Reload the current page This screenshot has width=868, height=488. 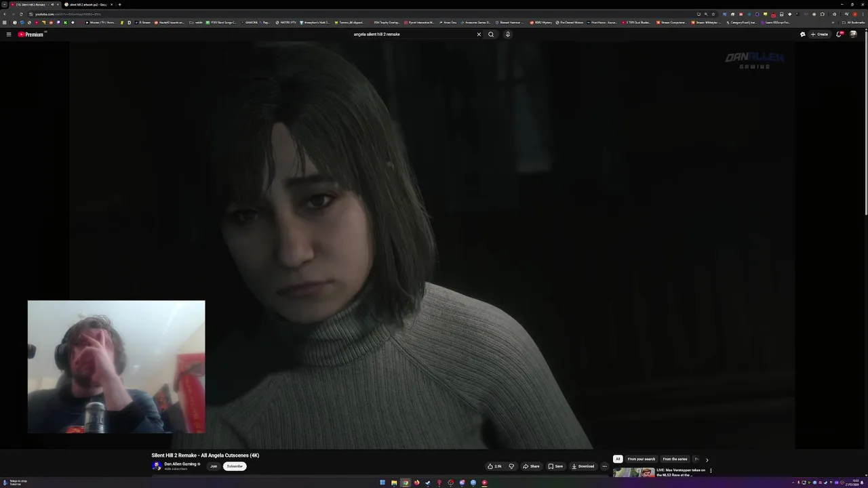click(x=21, y=14)
